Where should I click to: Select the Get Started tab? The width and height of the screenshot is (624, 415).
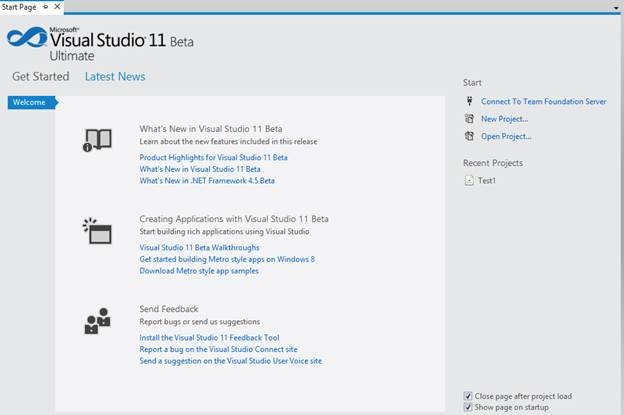click(41, 77)
